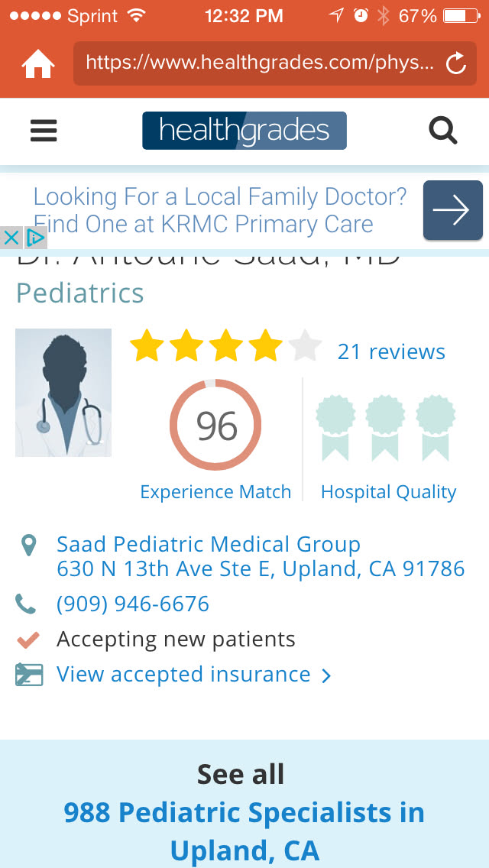
Task: Close the ad with the X icon
Action: click(x=11, y=238)
